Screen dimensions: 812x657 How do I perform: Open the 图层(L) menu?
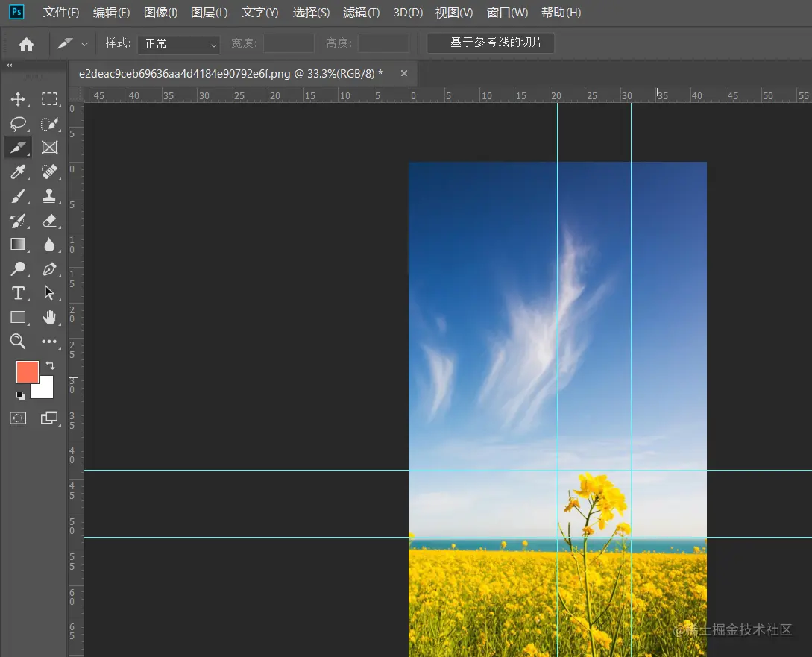coord(210,13)
